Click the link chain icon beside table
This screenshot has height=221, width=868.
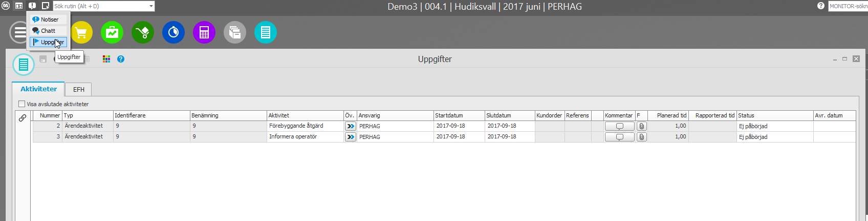23,118
